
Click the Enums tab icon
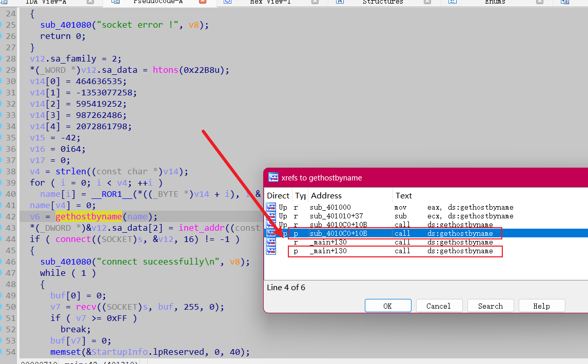coord(452,2)
